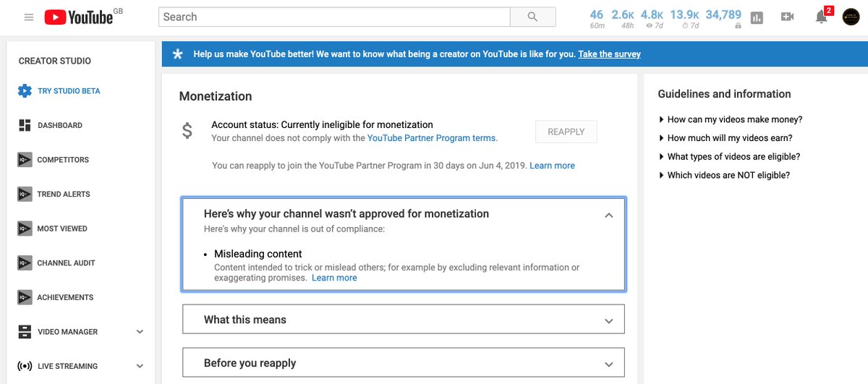Viewport: 868px width, 384px height.
Task: Click Learn more beside reapply date
Action: point(552,166)
